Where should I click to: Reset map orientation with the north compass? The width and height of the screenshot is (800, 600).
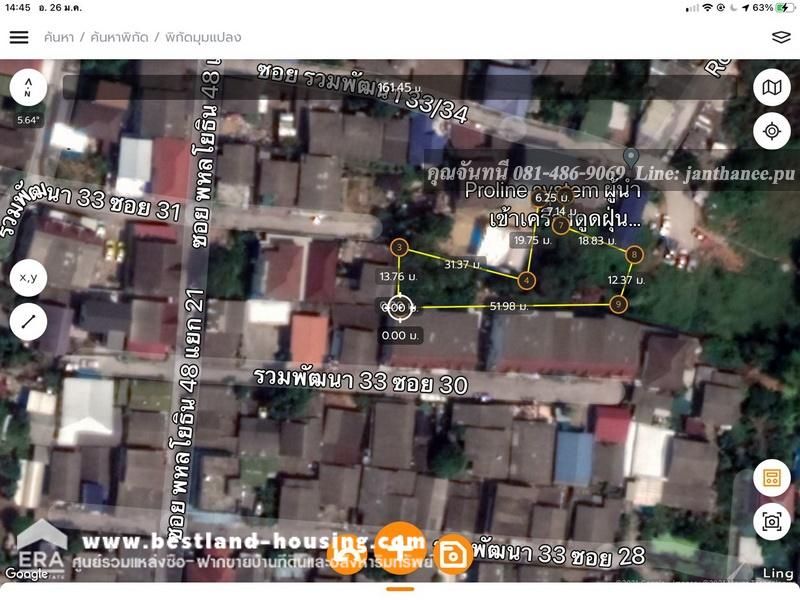pos(29,88)
